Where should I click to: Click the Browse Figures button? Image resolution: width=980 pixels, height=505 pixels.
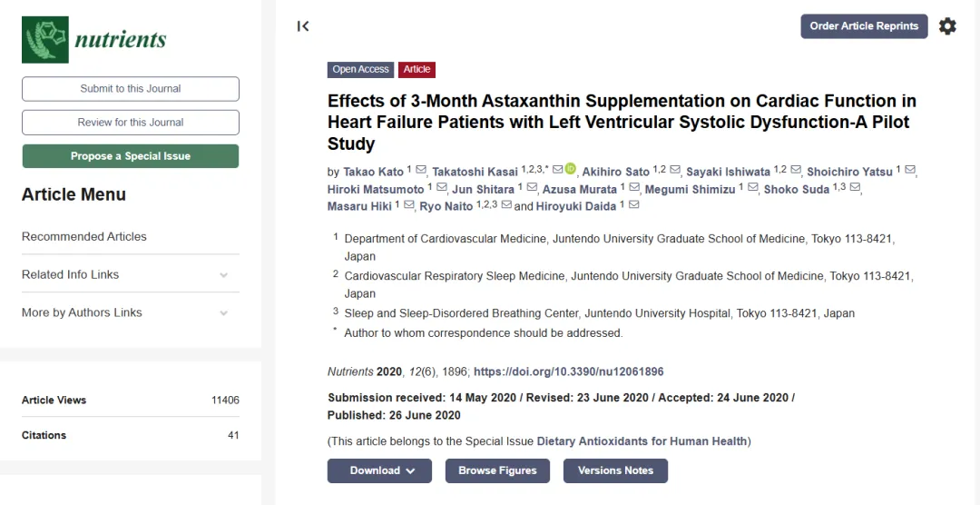(497, 470)
